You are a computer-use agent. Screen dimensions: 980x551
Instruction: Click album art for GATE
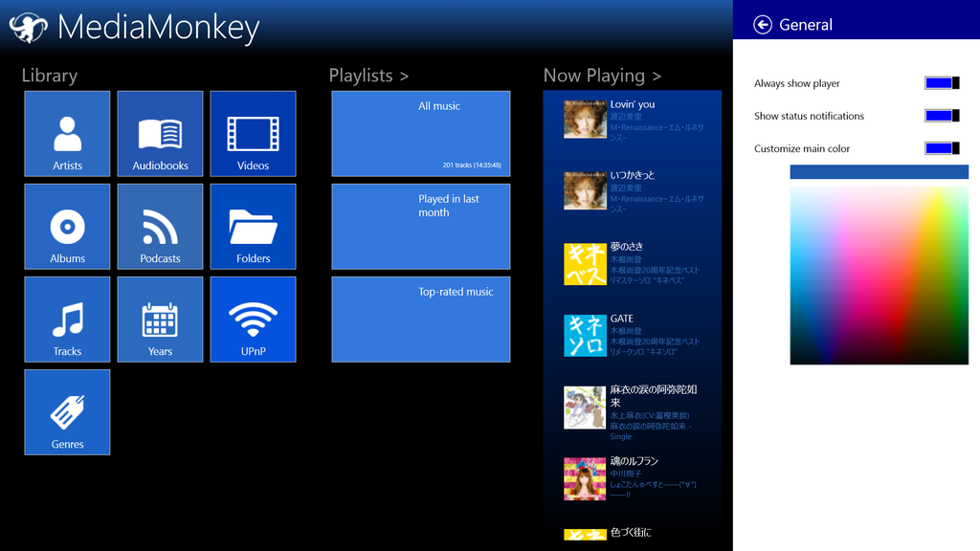point(585,336)
